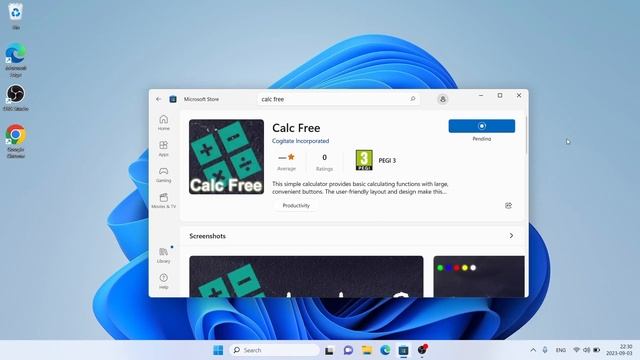
Task: Open the battery tray icon
Action: click(597, 350)
